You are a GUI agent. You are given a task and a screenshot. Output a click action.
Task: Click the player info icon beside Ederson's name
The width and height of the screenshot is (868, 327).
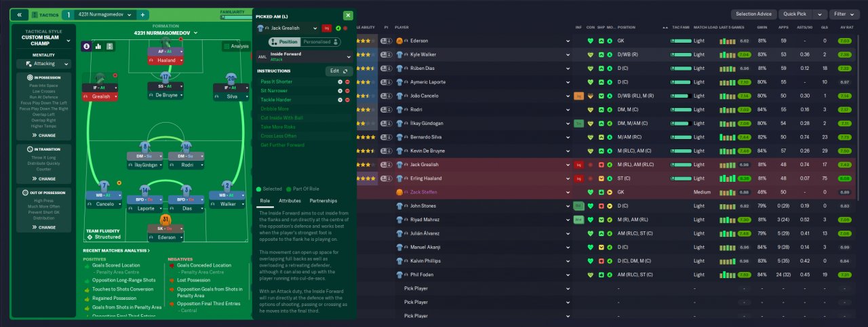(408, 41)
